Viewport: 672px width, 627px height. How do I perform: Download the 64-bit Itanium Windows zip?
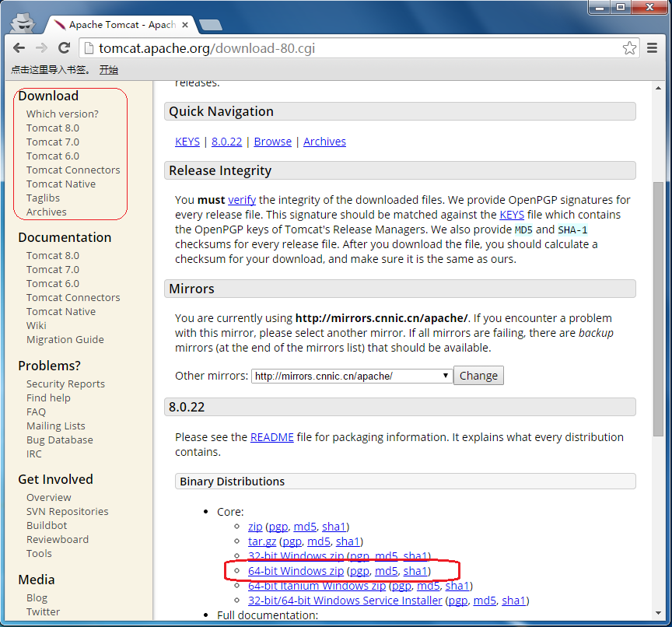pos(317,586)
